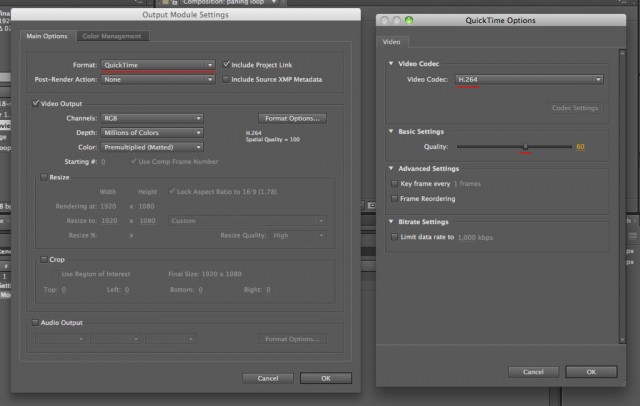Enable the Resize checkbox
Viewport: 640px width, 406px height.
[x=43, y=177]
